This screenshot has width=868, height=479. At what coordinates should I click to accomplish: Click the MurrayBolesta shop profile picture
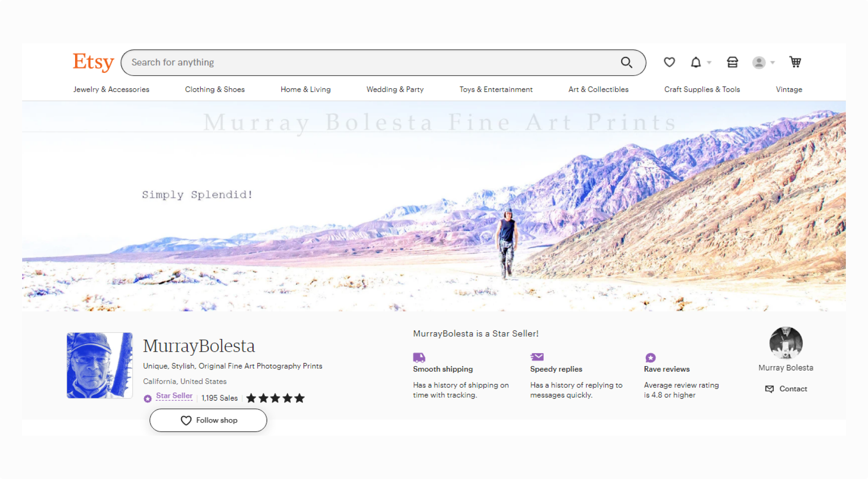tap(99, 365)
